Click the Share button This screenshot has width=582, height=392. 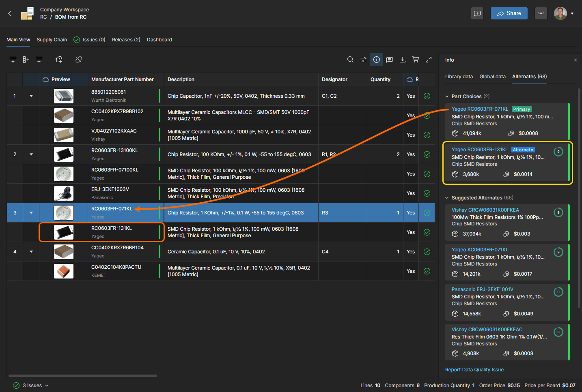pos(509,13)
